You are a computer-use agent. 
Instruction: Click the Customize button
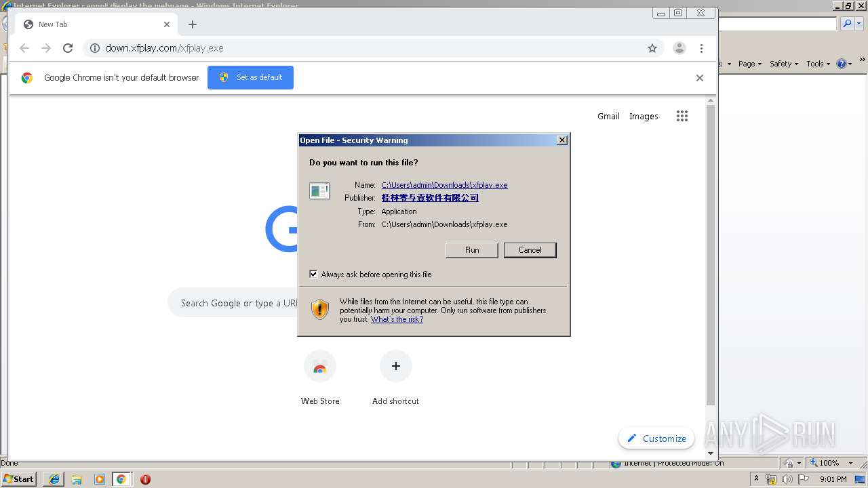click(656, 439)
